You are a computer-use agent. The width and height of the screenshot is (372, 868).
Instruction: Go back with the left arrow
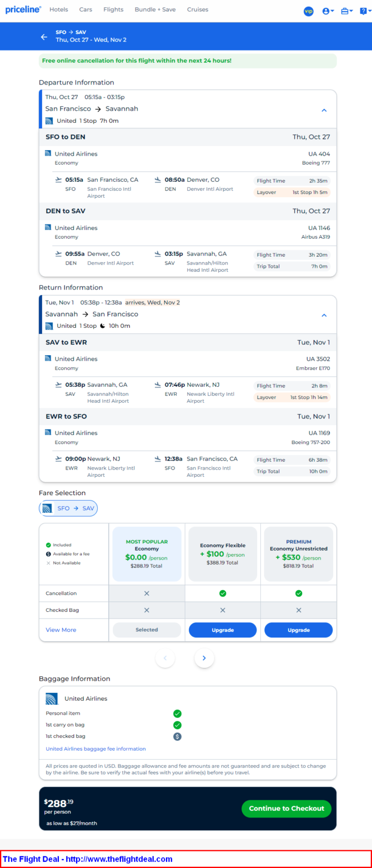point(44,37)
